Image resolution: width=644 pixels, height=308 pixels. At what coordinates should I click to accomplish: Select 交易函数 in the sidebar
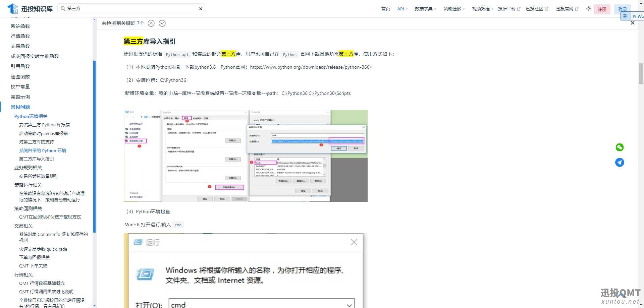[x=20, y=46]
